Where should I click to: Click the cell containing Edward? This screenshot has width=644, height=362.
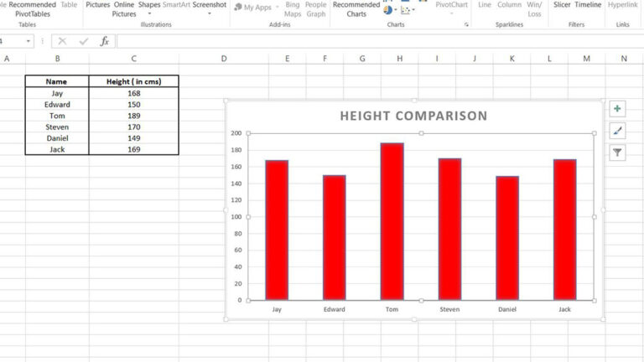(x=57, y=104)
